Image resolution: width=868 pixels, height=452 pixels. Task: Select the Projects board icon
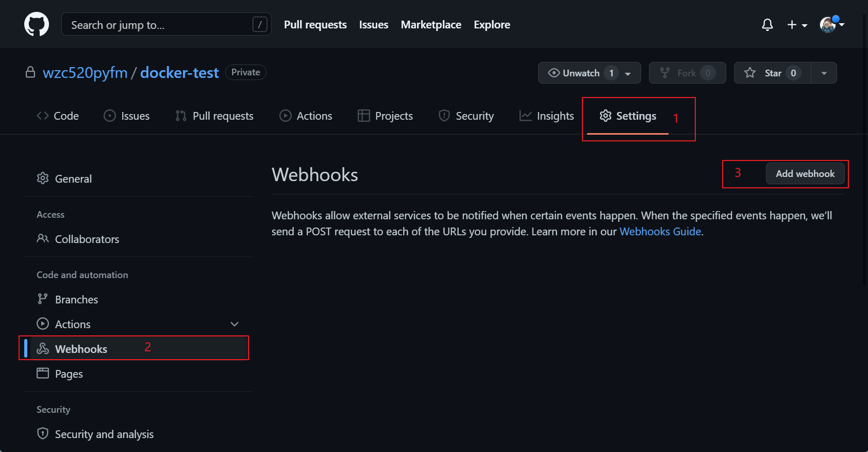(x=364, y=116)
